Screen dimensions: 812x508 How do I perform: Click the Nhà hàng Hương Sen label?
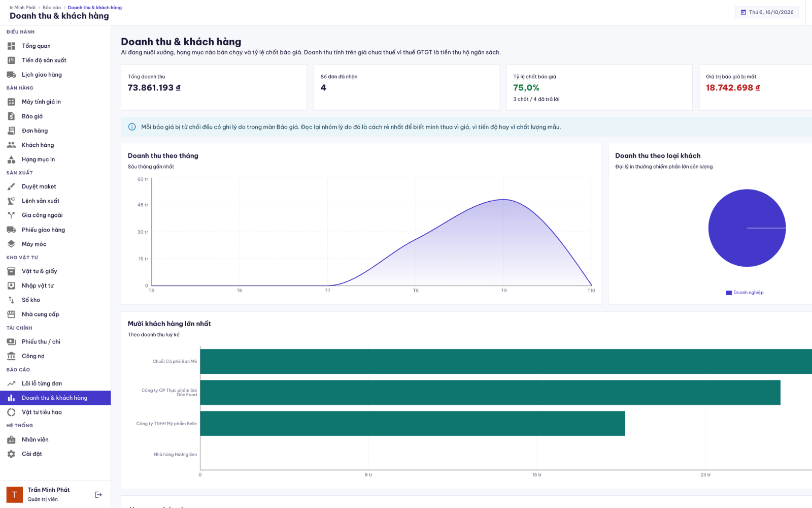(176, 455)
